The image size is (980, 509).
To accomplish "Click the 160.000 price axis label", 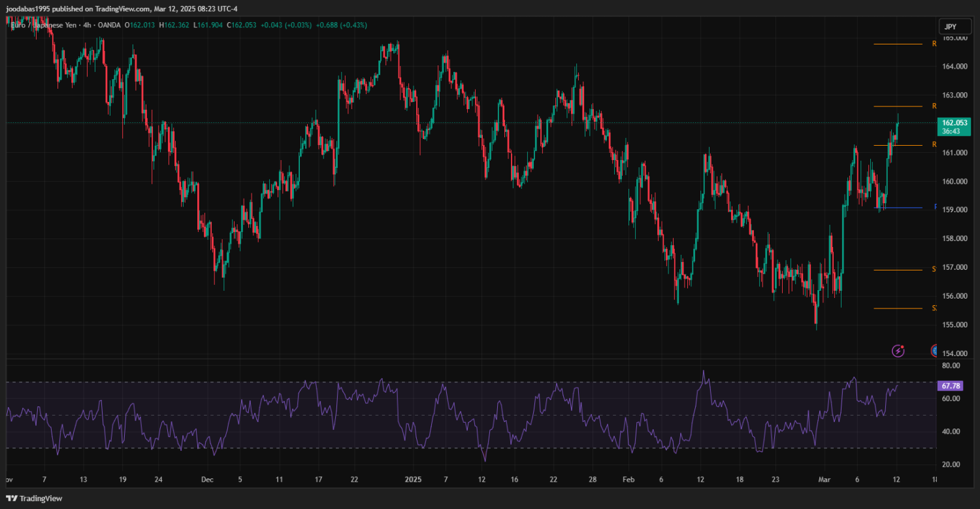I will click(x=955, y=182).
